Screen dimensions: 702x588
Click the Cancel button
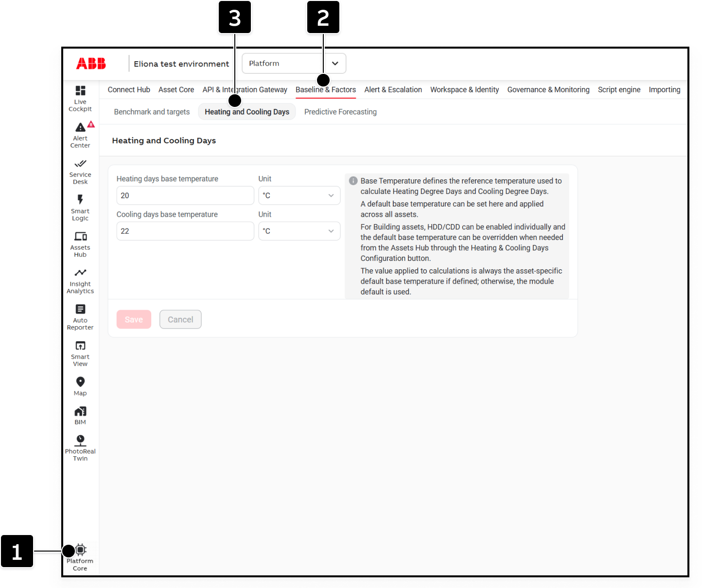[180, 319]
